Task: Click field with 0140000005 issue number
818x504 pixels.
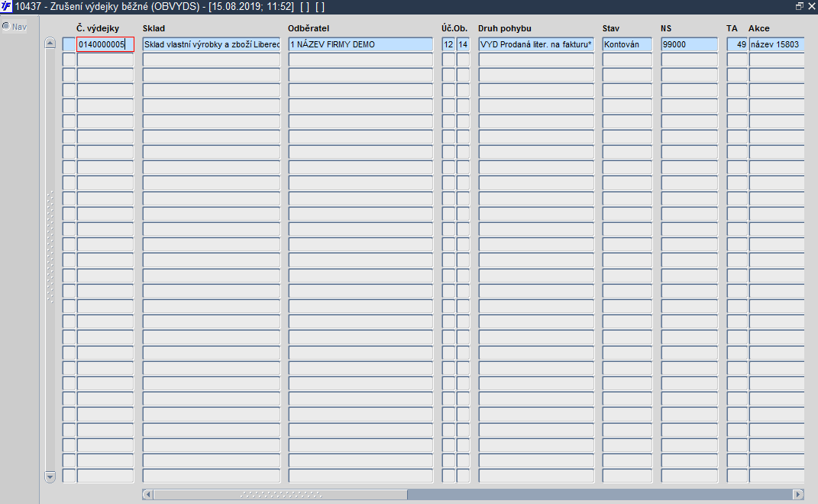Action: [105, 44]
